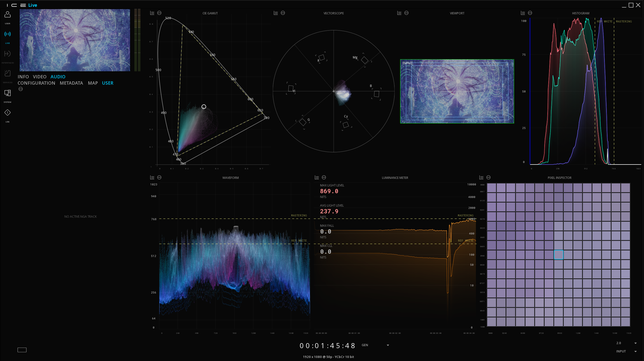Click the Histogram panel chart icon
This screenshot has height=361, width=644.
523,13
